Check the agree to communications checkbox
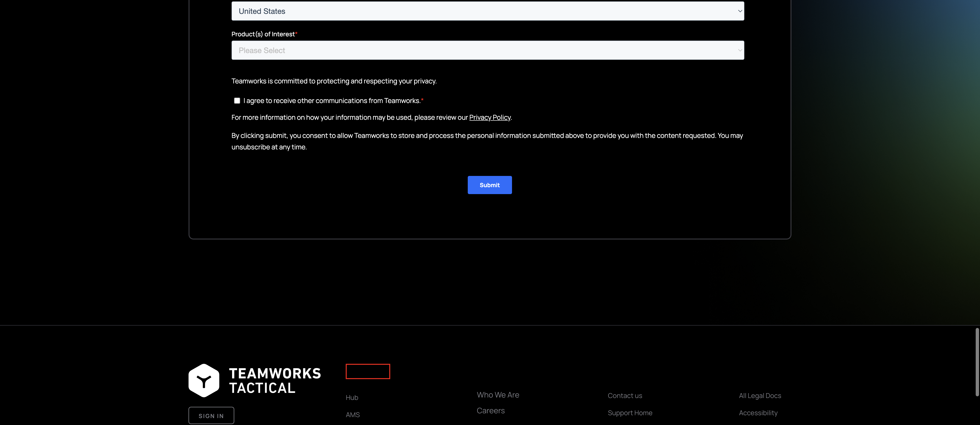This screenshot has width=980, height=425. click(x=237, y=101)
